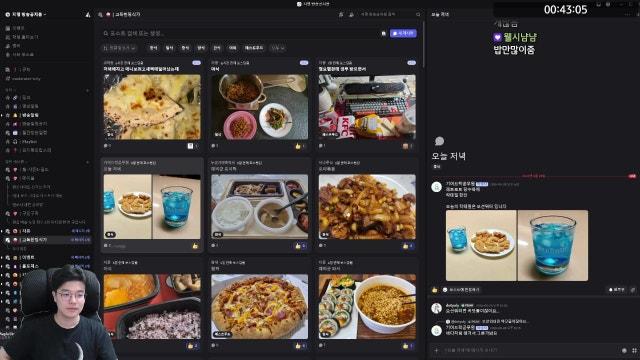640x360 pixels.
Task: Toggle the thumbs-up reaction below the drink photo
Action: (435, 290)
